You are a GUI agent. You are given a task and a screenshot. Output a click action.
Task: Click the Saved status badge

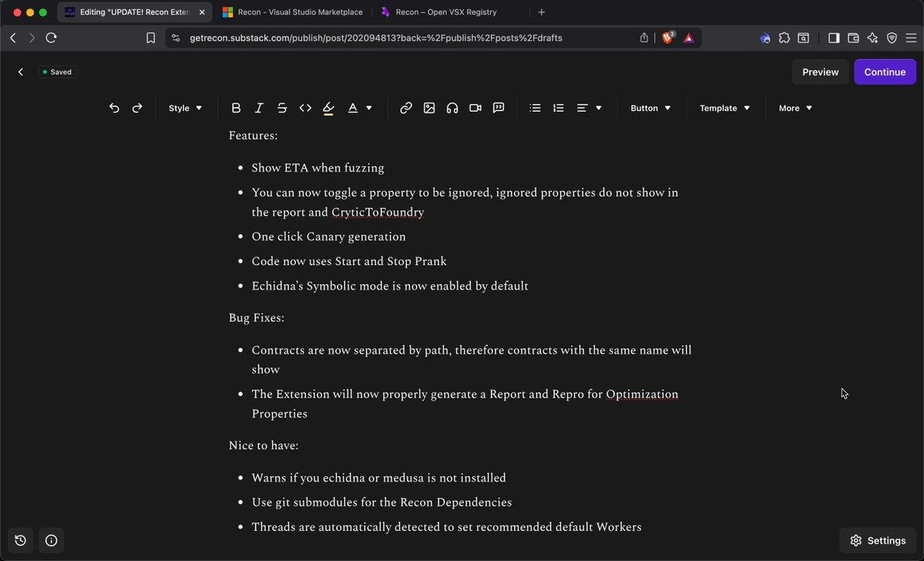57,72
